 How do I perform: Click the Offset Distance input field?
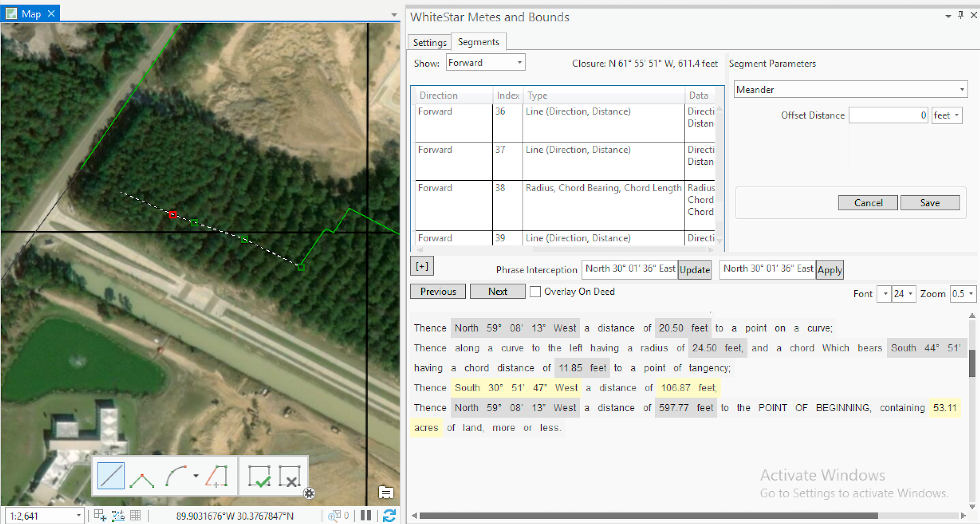tap(888, 115)
